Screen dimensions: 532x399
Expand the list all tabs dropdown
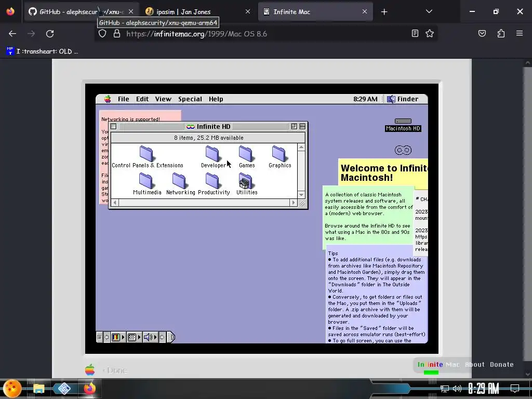[x=429, y=11]
